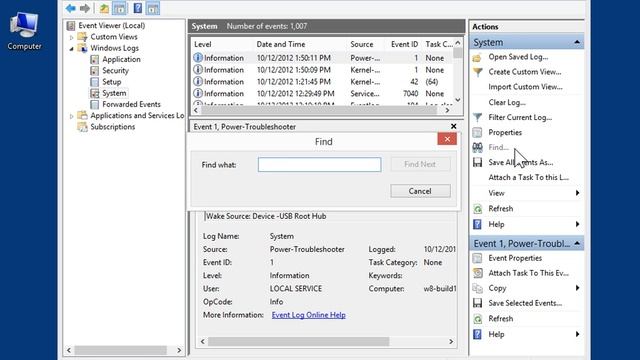Image resolution: width=640 pixels, height=360 pixels.
Task: Click the Find what text field
Action: [320, 164]
